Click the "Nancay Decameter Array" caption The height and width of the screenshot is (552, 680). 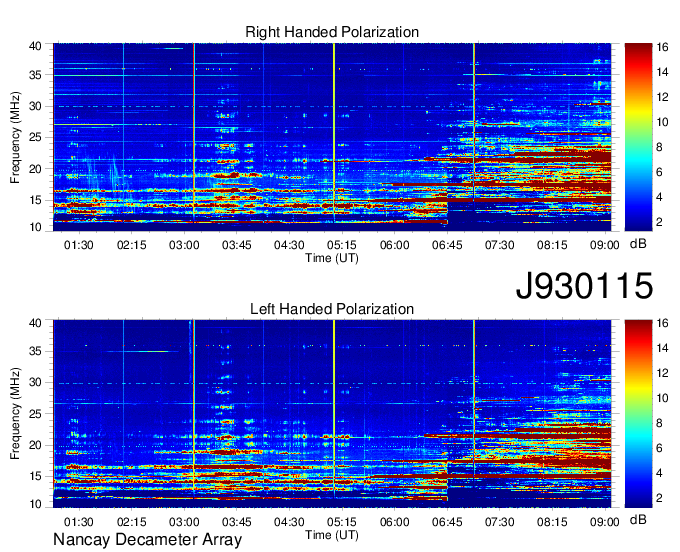click(x=147, y=540)
